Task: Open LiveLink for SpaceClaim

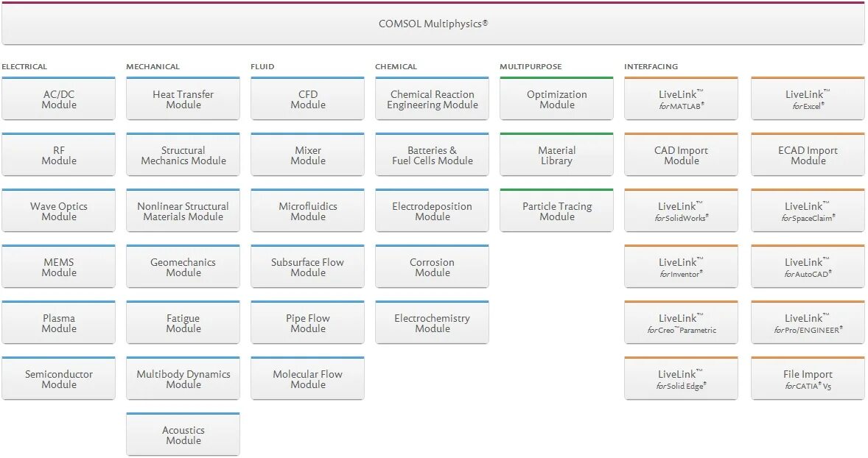Action: click(x=808, y=210)
